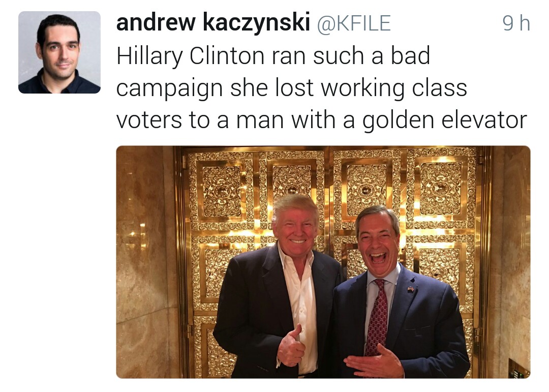
Task: Open andrew kaczynski's profile avatar
Action: 59,52
